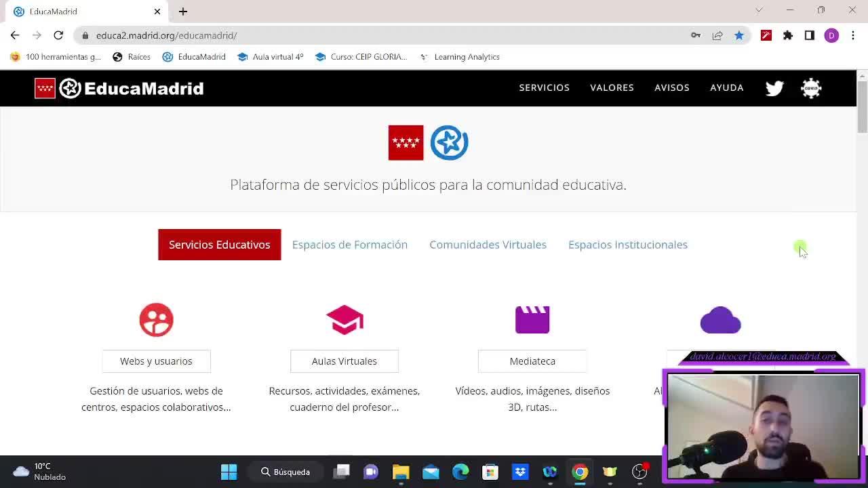
Task: Open the Raíces bookmark
Action: click(x=132, y=57)
